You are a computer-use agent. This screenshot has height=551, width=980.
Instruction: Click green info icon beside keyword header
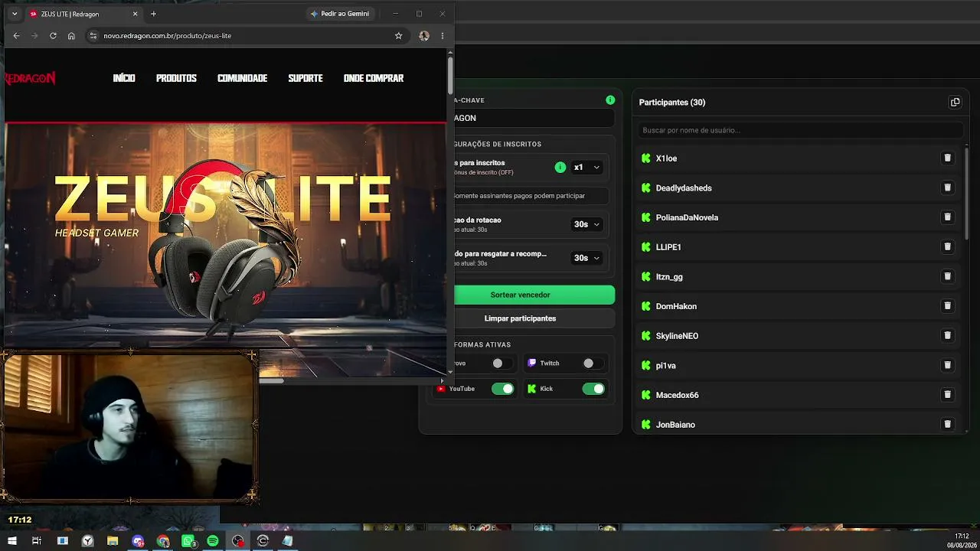point(610,100)
